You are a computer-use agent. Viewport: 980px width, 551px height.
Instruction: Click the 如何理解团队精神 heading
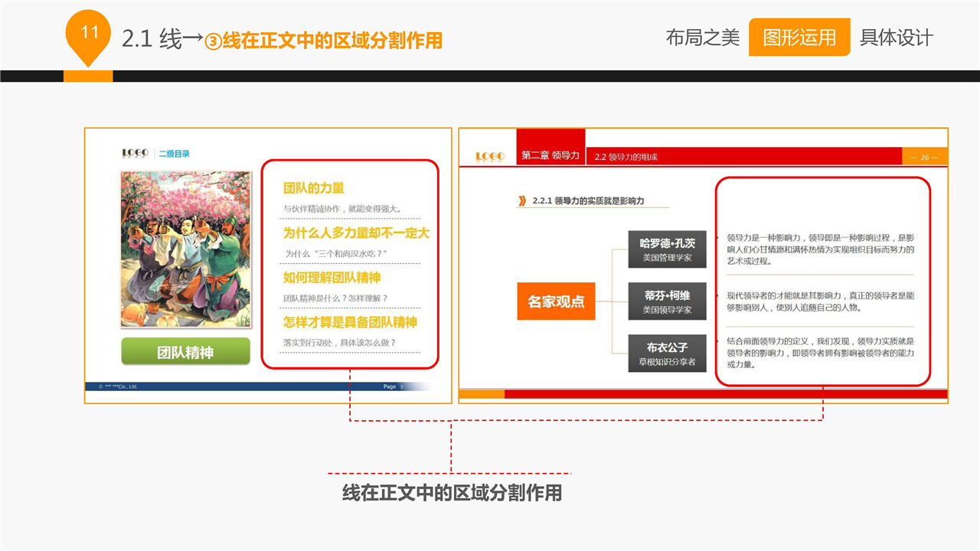click(332, 278)
